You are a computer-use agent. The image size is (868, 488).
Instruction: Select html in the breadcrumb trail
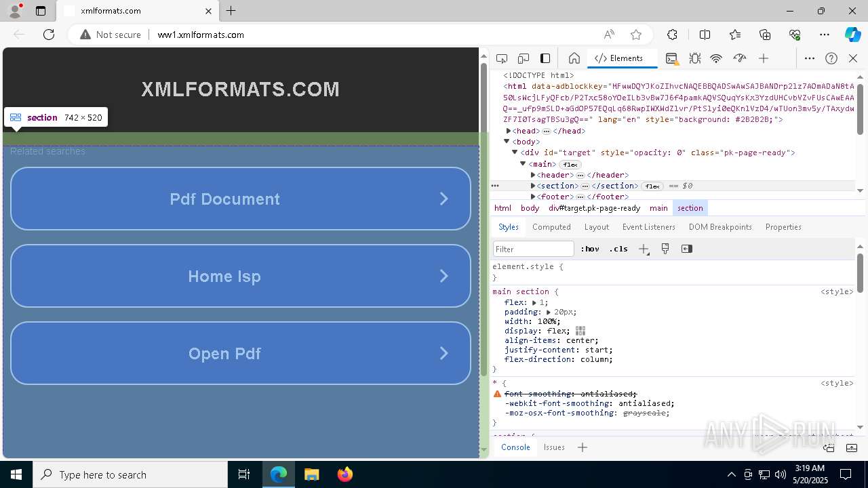[502, 208]
